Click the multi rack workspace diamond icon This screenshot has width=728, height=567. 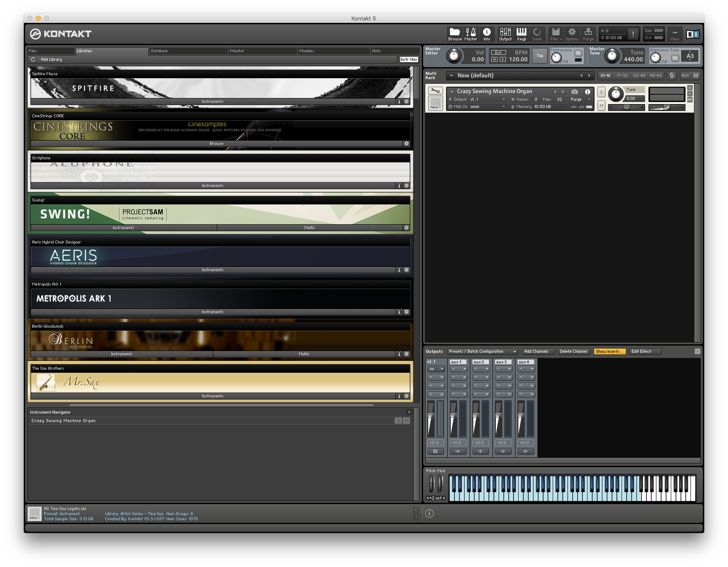[672, 75]
